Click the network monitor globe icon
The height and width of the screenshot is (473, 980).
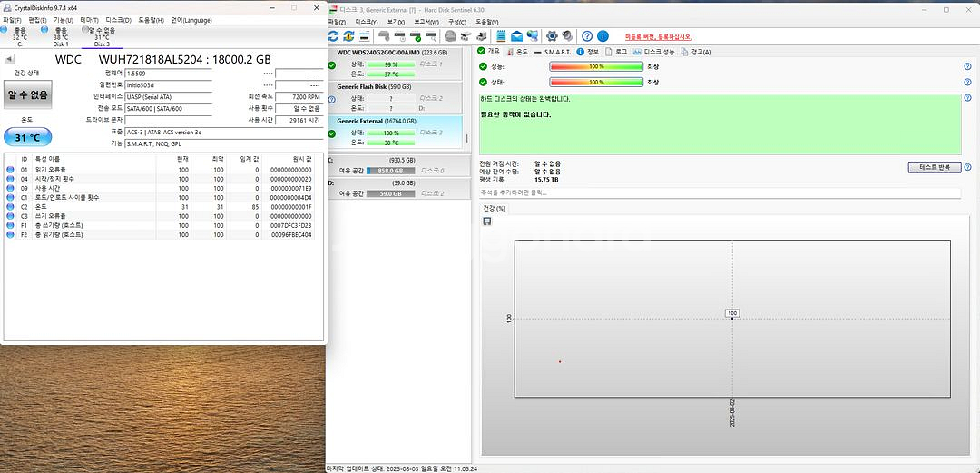click(534, 35)
